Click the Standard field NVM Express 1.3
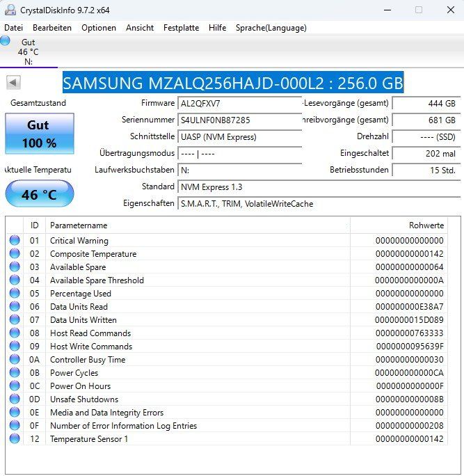 pyautogui.click(x=319, y=187)
